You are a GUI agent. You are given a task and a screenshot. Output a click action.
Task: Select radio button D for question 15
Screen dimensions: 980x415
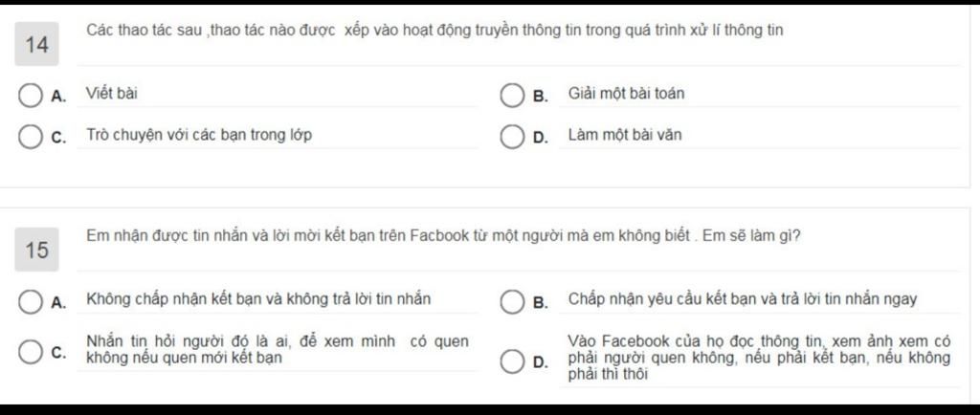[511, 362]
